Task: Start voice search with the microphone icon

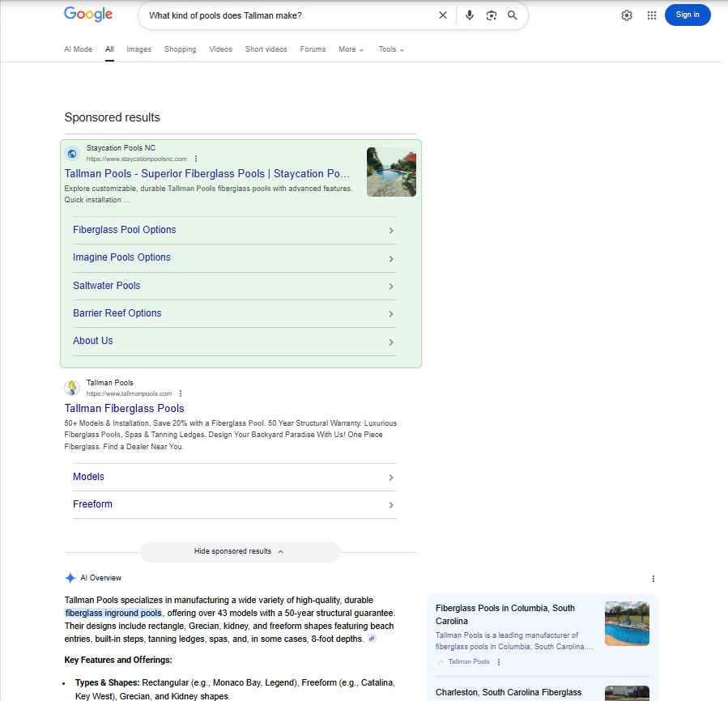Action: coord(470,15)
